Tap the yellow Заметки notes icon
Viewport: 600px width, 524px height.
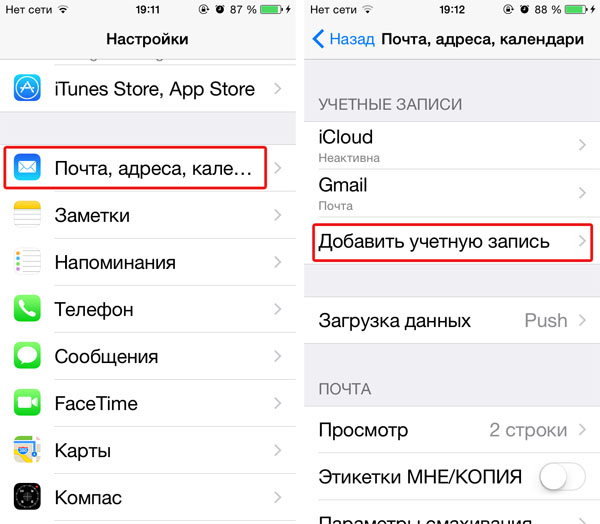coord(27,214)
